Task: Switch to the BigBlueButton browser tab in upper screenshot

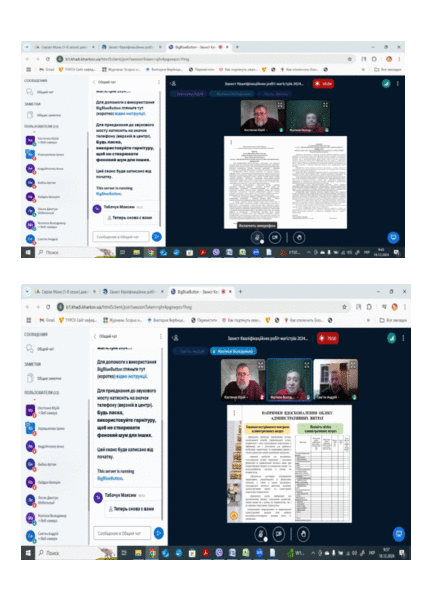Action: (198, 47)
